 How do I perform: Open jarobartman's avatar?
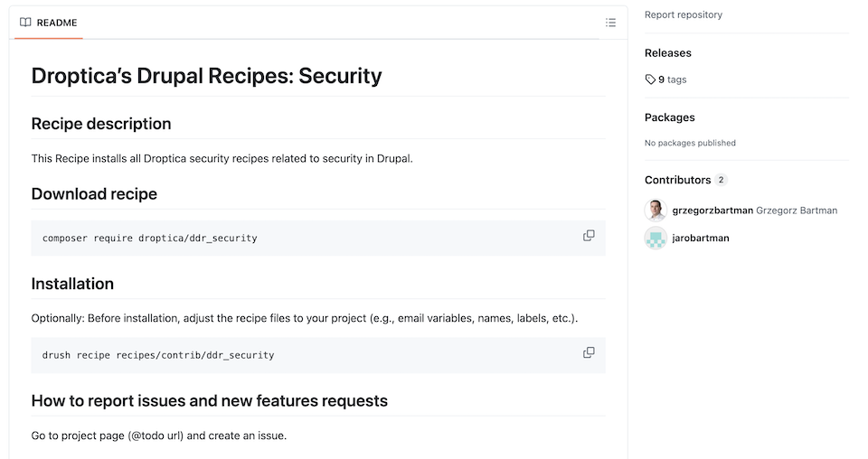coord(656,238)
